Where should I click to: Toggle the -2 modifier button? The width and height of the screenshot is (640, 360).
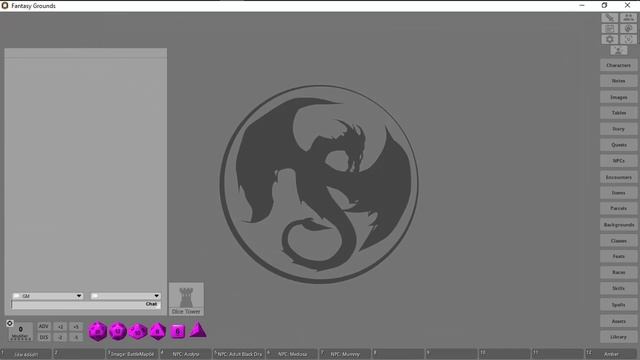(60, 337)
